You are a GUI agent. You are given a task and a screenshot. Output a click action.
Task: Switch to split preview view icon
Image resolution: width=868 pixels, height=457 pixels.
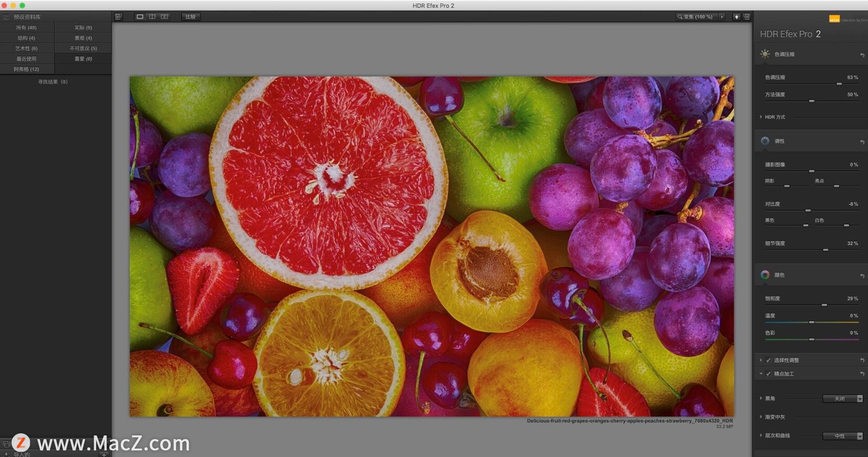(152, 17)
